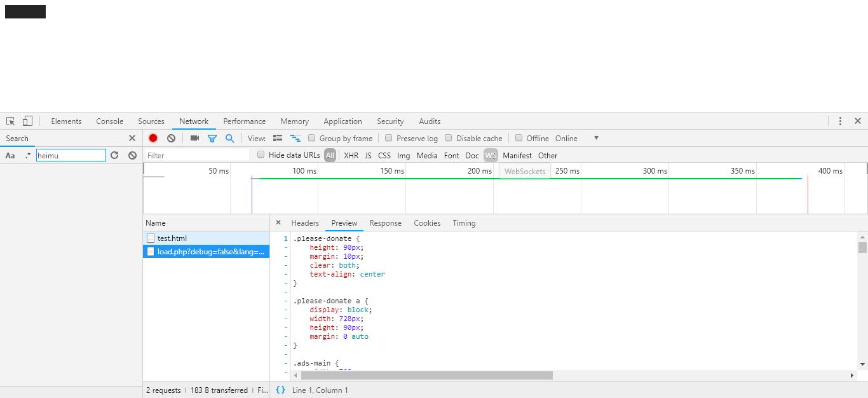This screenshot has height=398, width=868.
Task: Enable Preserve log checkbox
Action: click(389, 138)
